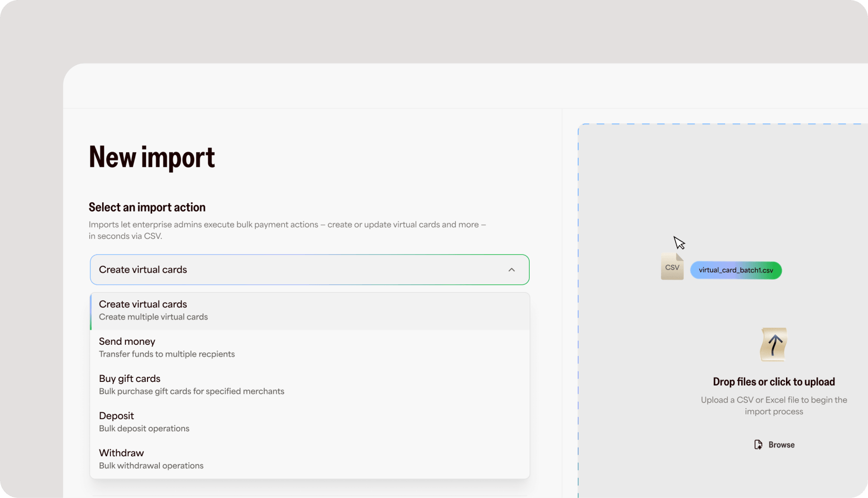Screen dimensions: 868x498
Task: Click the 'Bulk withdrawal operations' description
Action: tap(151, 465)
